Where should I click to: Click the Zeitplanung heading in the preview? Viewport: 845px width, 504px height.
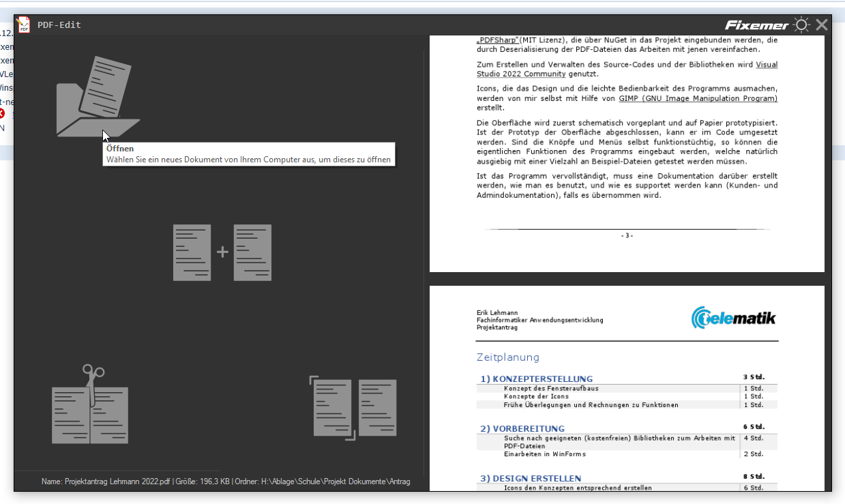tap(507, 357)
